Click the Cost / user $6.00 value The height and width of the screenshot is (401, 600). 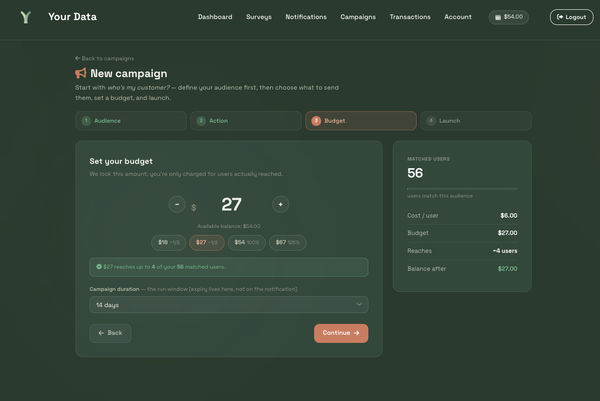point(509,215)
